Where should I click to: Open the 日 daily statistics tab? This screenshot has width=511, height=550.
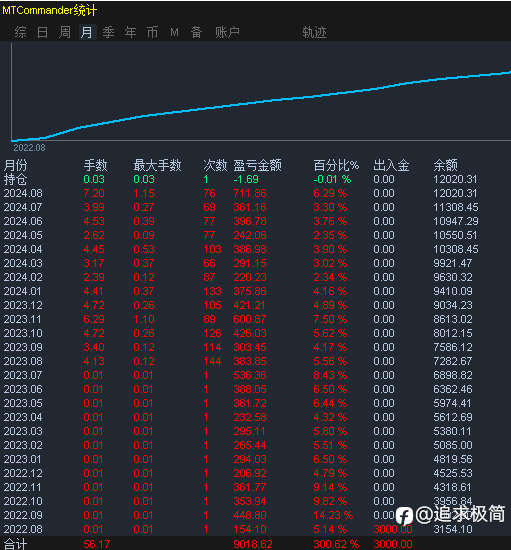pyautogui.click(x=42, y=32)
